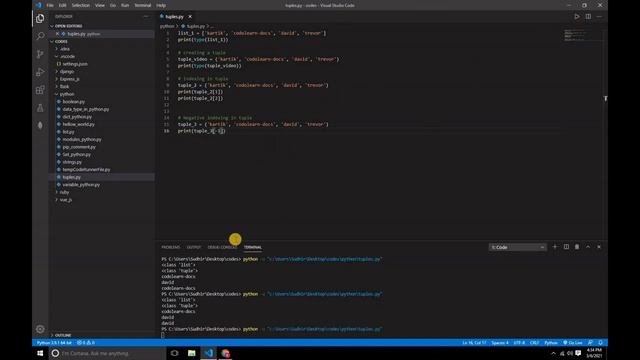Open boolean.py in the explorer
640x360 pixels.
(x=73, y=102)
